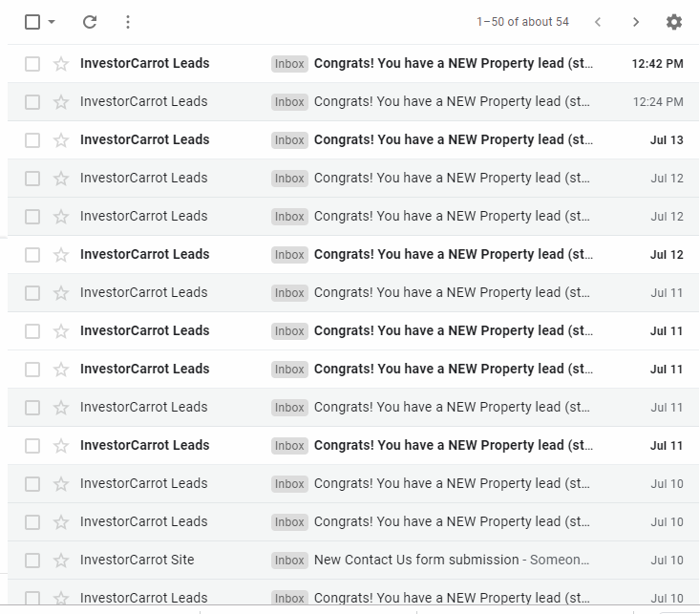700x614 pixels.
Task: Go to the newer emails page arrow
Action: [598, 22]
